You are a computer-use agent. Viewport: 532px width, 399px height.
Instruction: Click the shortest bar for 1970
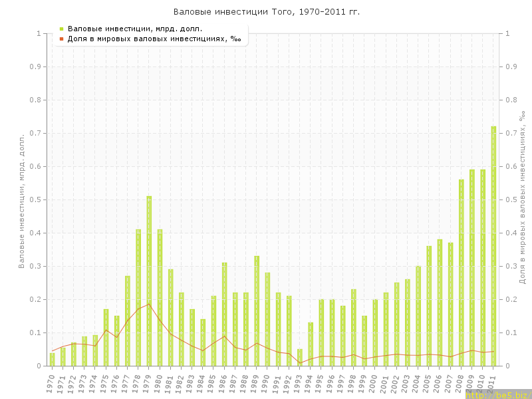[x=52, y=359]
